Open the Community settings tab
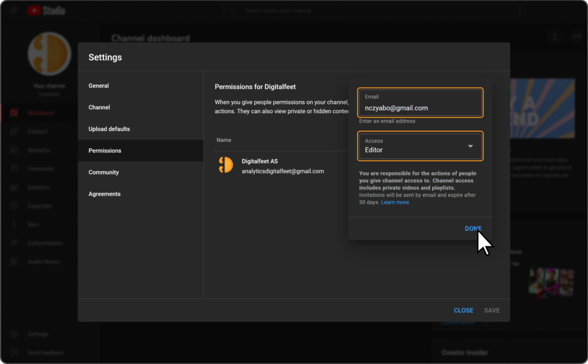The width and height of the screenshot is (588, 364). [141, 172]
